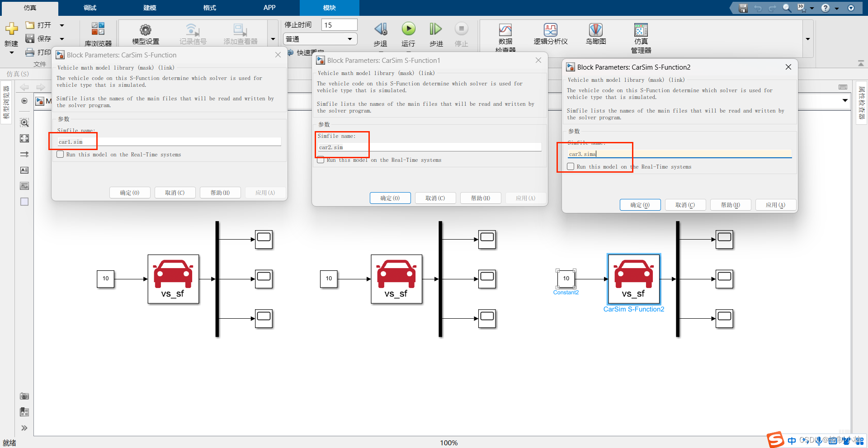Click the screenshot camera icon in palette
This screenshot has height=448, width=868.
point(24,396)
